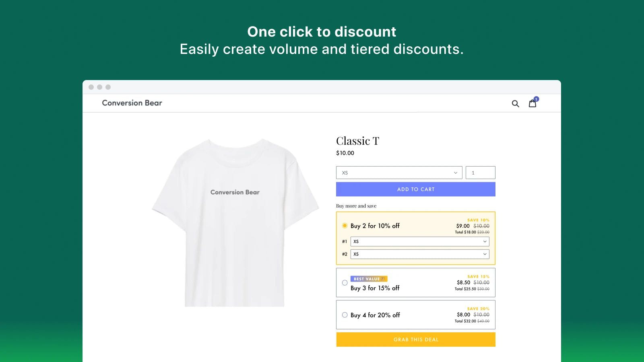Select the Buy 4 for 20% off option

345,315
